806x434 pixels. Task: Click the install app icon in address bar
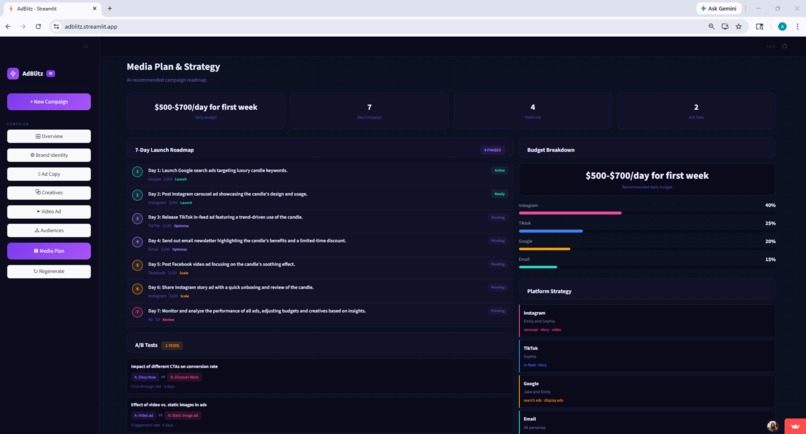click(725, 26)
